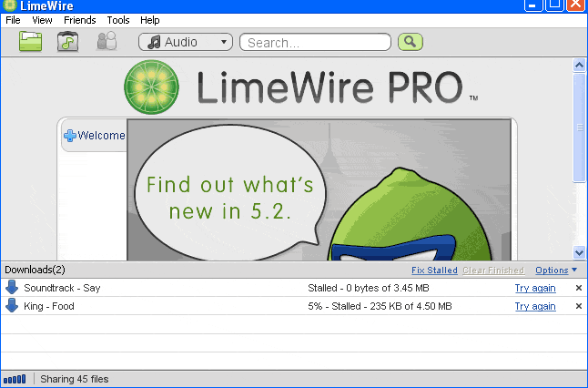This screenshot has width=588, height=388.
Task: Click the large lime logo on welcome page
Action: pyautogui.click(x=151, y=87)
